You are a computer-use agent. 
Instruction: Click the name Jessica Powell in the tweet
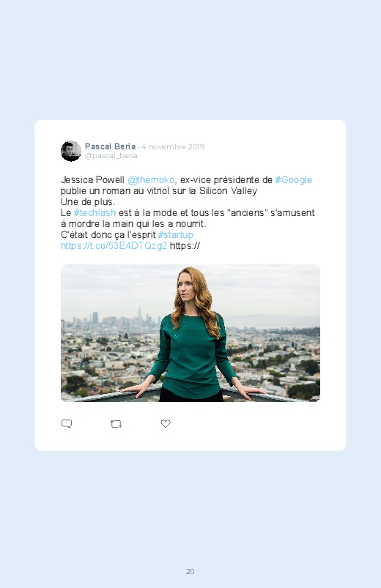92,180
